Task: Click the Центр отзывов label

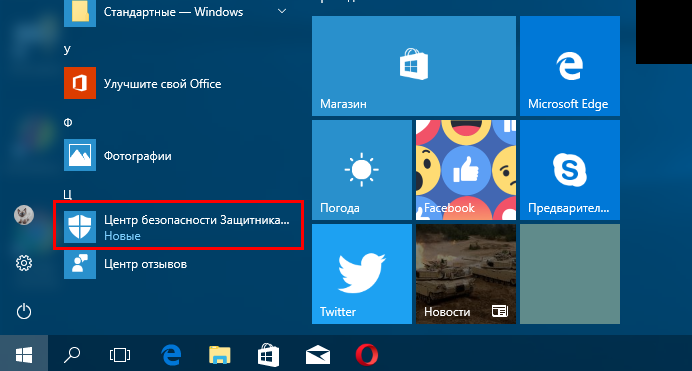Action: [145, 264]
